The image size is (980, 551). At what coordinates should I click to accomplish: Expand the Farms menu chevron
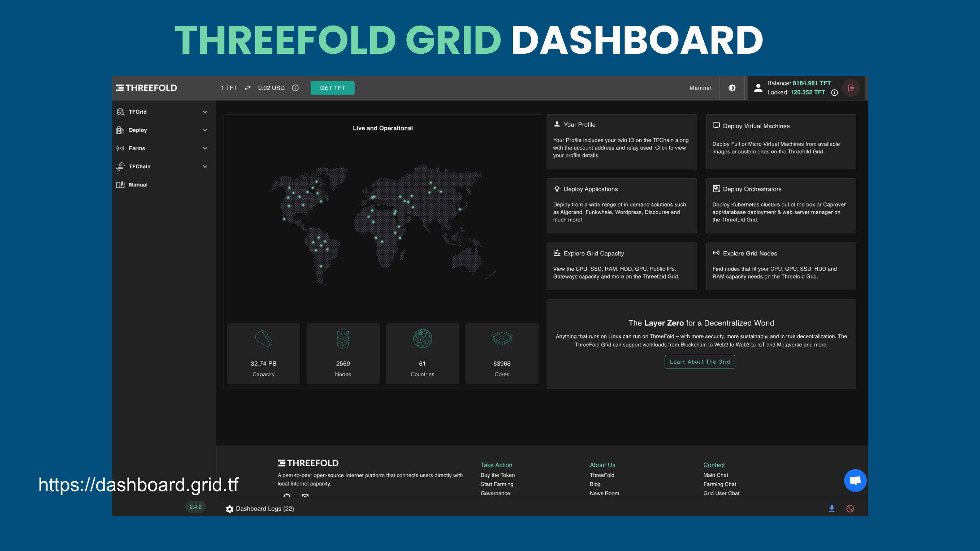[x=205, y=148]
